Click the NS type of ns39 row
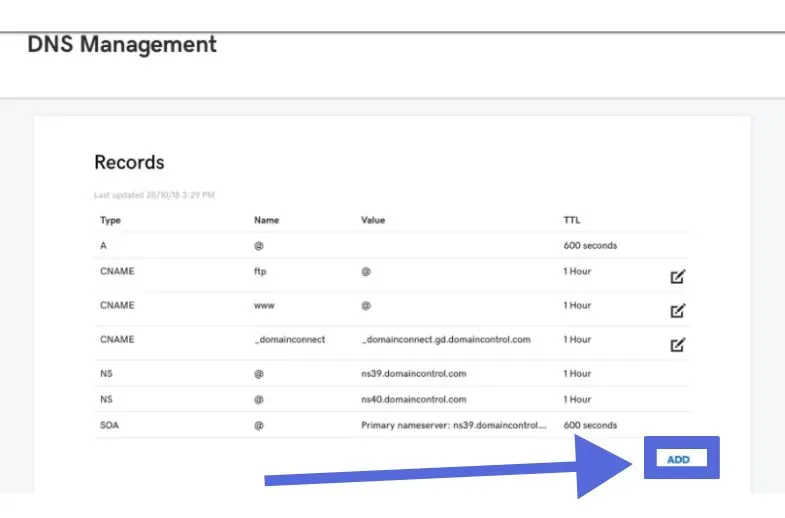785x518 pixels. pyautogui.click(x=106, y=373)
